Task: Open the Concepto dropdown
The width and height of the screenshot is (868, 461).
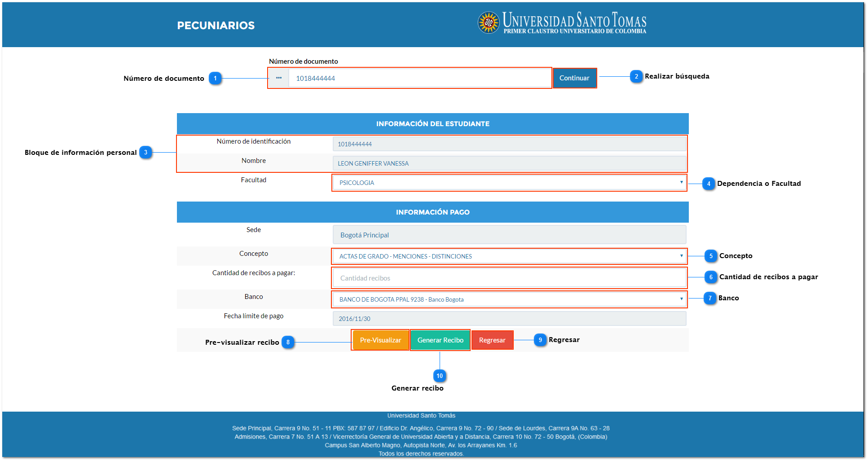Action: [509, 256]
